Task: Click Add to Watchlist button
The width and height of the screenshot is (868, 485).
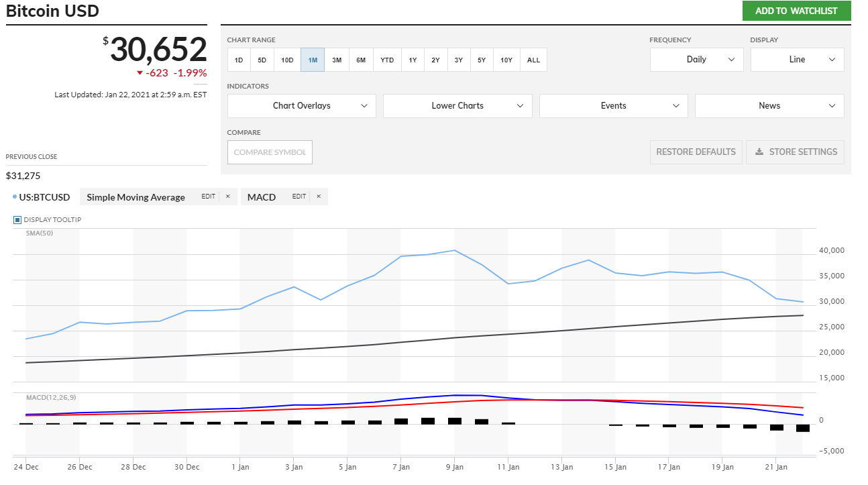Action: tap(796, 11)
